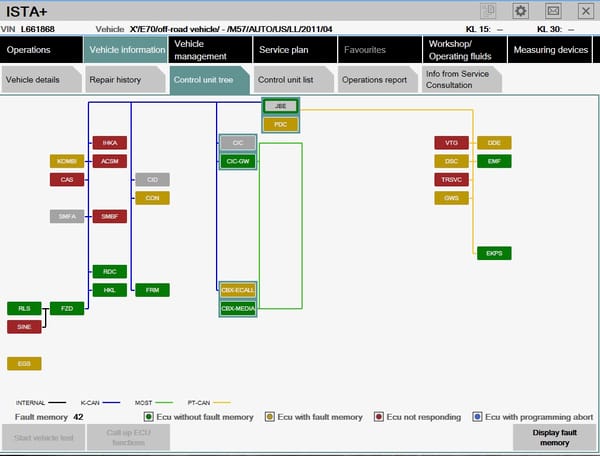The image size is (600, 456).
Task: Select the RLS control unit node
Action: [x=24, y=308]
